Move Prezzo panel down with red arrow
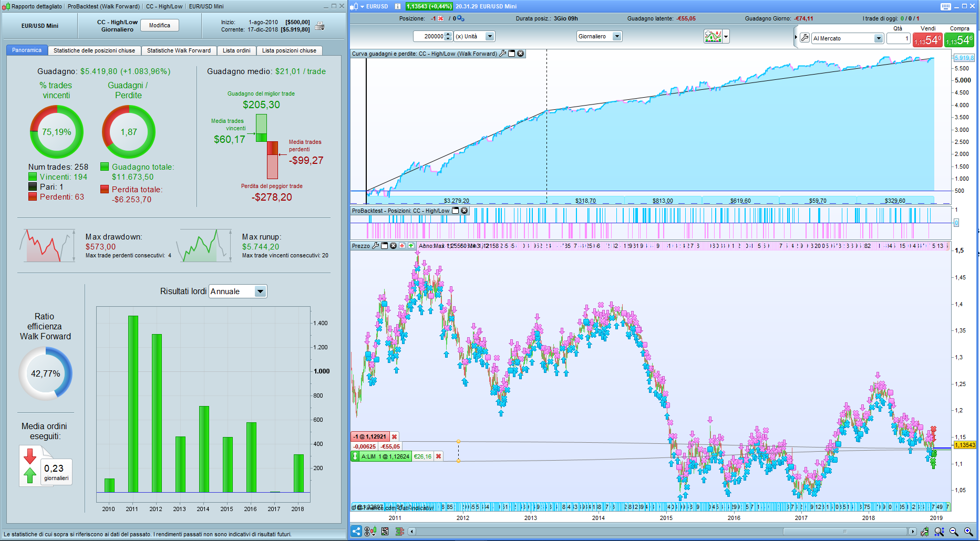Image resolution: width=980 pixels, height=541 pixels. [403, 246]
